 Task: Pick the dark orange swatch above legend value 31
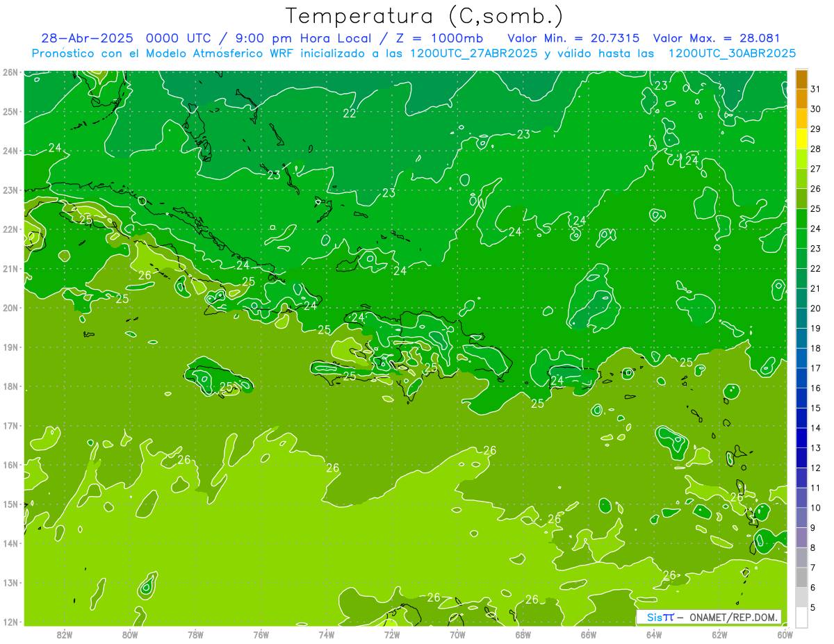pos(801,79)
